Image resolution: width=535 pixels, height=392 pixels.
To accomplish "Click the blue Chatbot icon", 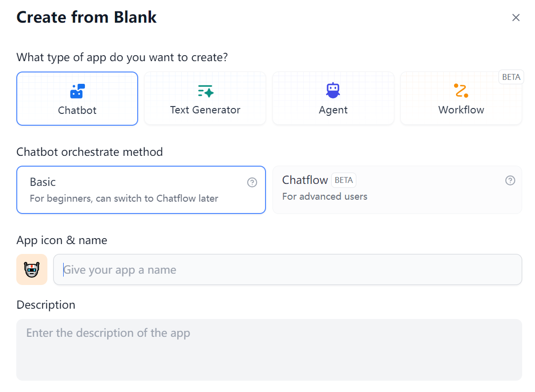I will 77,91.
